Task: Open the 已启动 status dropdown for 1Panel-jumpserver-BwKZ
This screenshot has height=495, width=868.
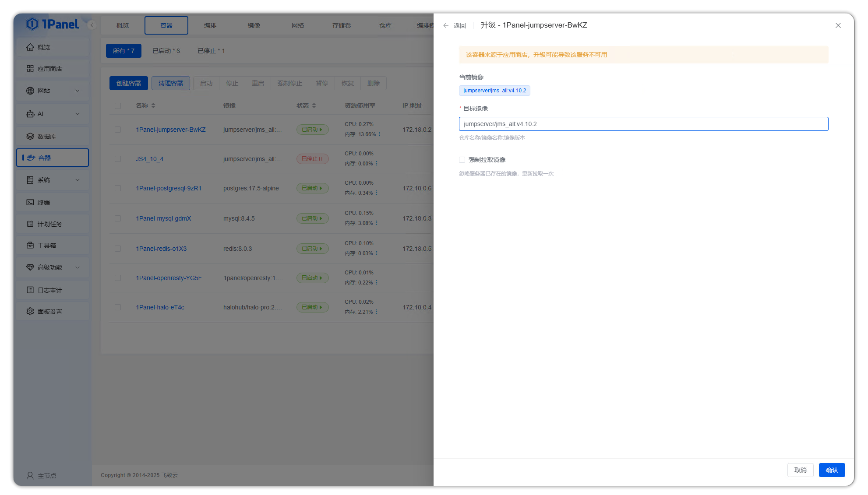Action: (x=312, y=130)
